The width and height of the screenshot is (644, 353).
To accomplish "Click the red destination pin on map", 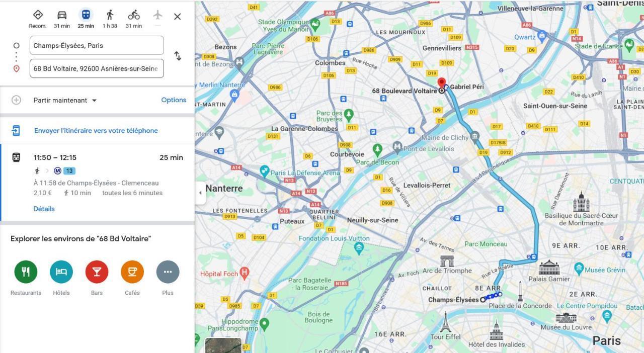I will point(442,83).
